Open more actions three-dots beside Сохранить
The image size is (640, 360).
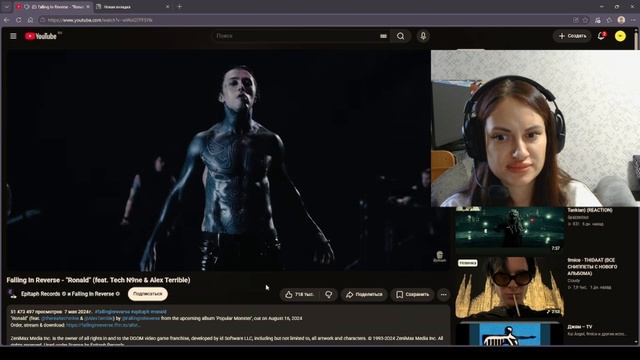tap(444, 294)
